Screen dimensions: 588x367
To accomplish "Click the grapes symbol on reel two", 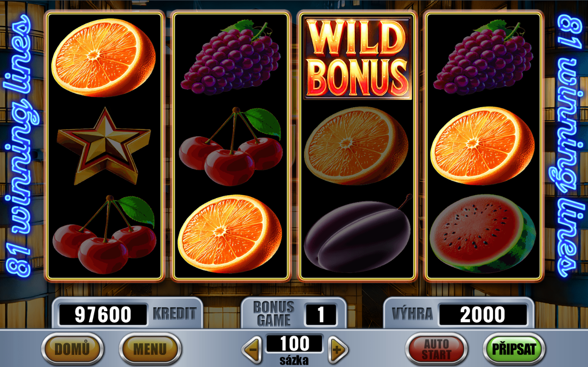I will click(231, 56).
